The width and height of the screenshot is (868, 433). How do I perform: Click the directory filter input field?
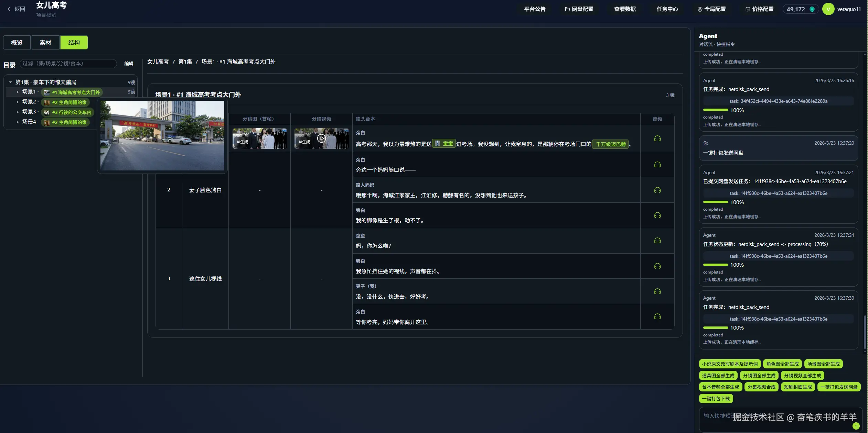[68, 64]
